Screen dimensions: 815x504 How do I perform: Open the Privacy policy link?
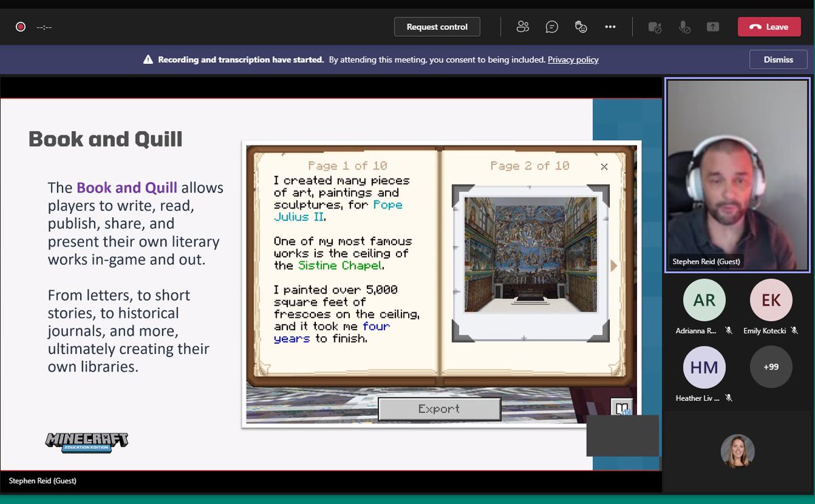point(573,60)
